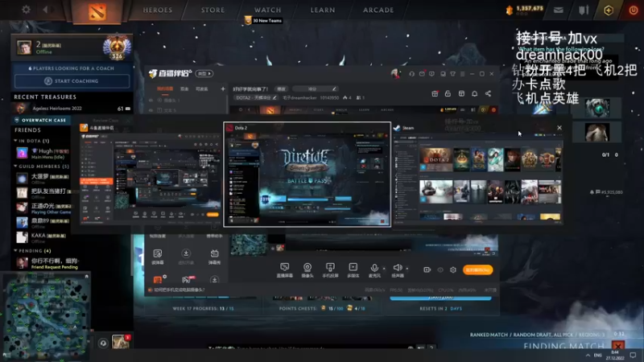The width and height of the screenshot is (644, 362).
Task: Show hidden system tray icons
Action: (x=588, y=355)
